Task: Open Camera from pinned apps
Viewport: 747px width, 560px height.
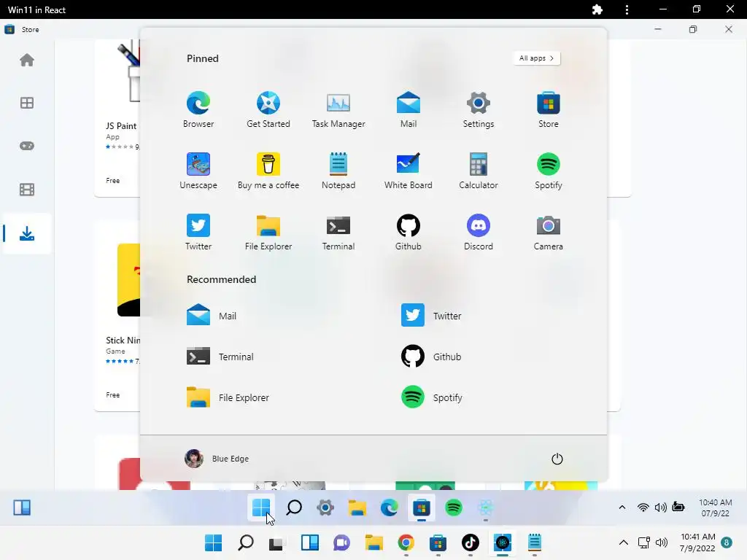Action: click(x=549, y=233)
